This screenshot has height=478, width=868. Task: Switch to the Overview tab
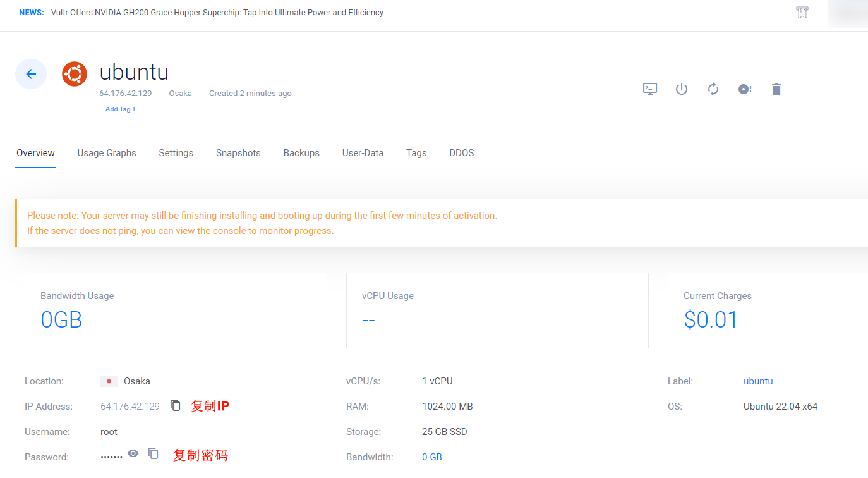coord(35,153)
